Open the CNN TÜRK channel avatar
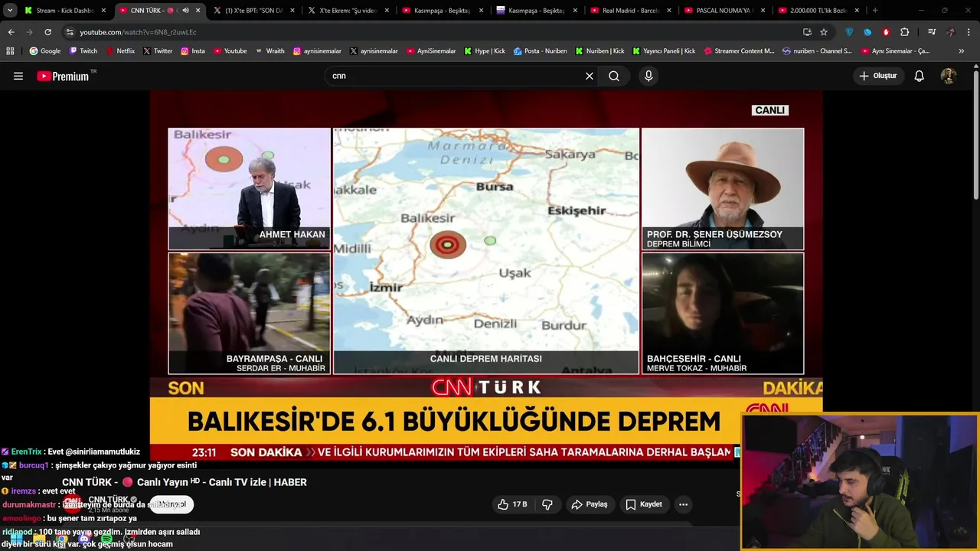Viewport: 980px width, 551px height. point(72,503)
